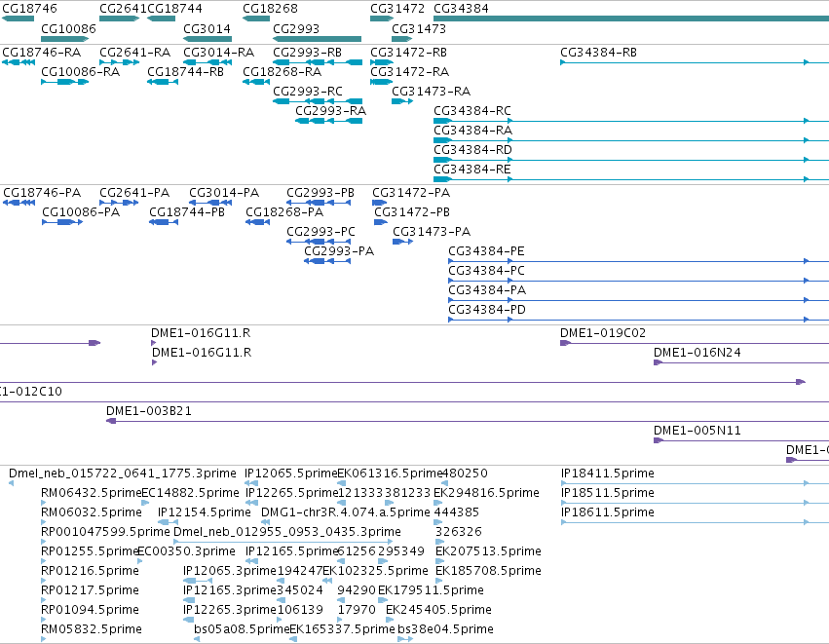This screenshot has width=829, height=644.
Task: Click protein label CG18746-PA
Action: [x=42, y=193]
